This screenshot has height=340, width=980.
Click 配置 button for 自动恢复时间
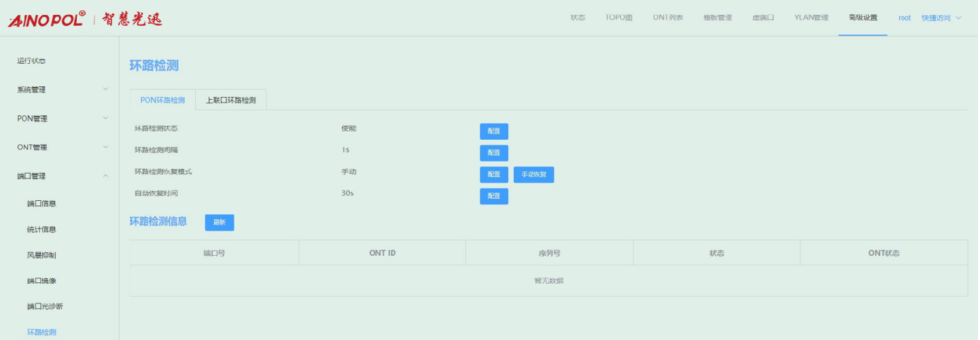coord(493,196)
